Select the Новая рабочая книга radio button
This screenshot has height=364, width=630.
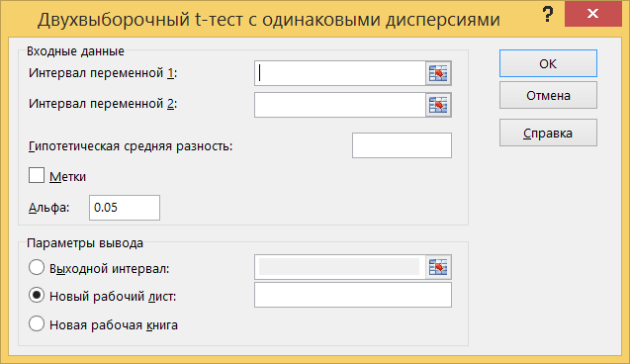[x=37, y=323]
